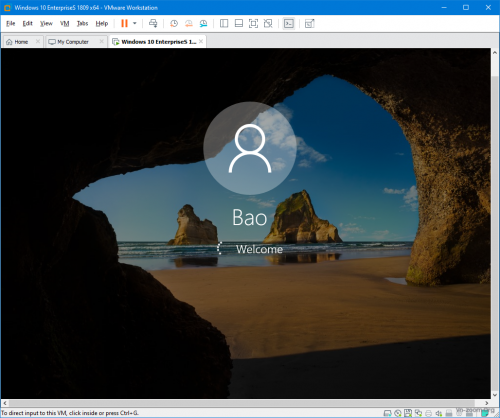Open the snapshot manager
Image resolution: width=500 pixels, height=418 pixels.
point(203,23)
